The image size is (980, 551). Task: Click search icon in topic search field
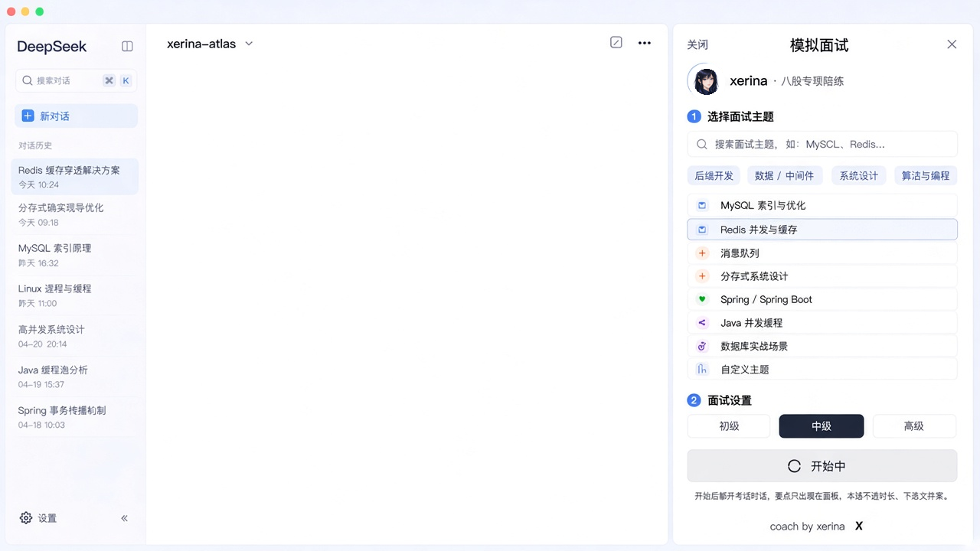[701, 144]
